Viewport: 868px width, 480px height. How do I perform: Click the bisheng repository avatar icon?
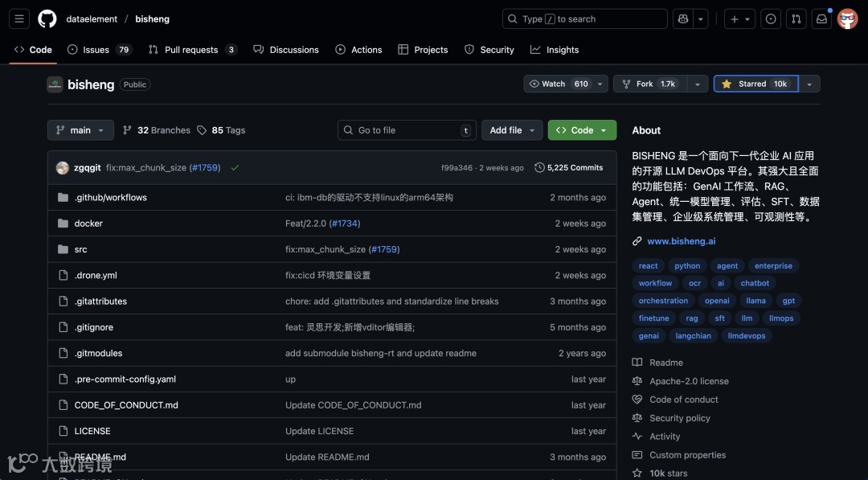coord(55,84)
